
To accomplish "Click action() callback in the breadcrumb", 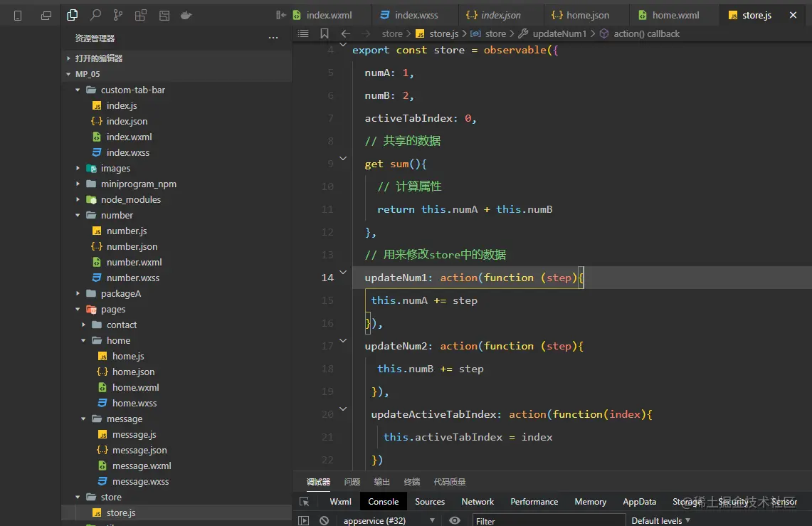I will point(646,33).
